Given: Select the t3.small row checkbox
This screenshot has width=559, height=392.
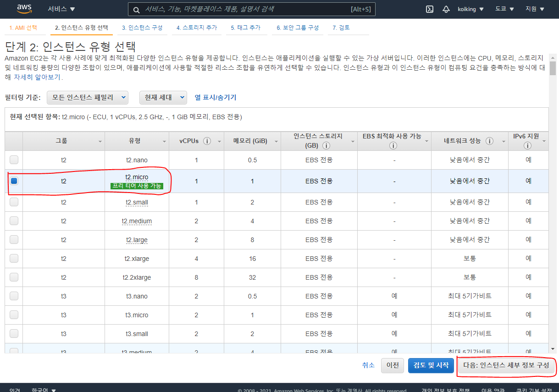Looking at the screenshot, I should (x=14, y=333).
